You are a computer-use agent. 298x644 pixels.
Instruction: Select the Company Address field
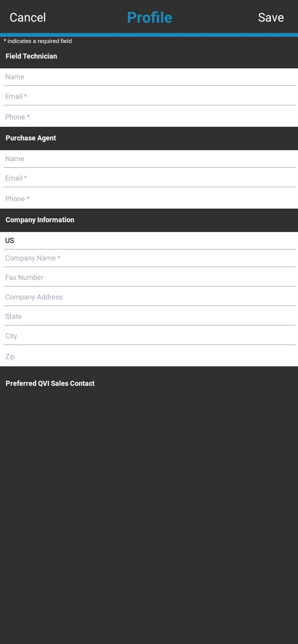coord(149,297)
